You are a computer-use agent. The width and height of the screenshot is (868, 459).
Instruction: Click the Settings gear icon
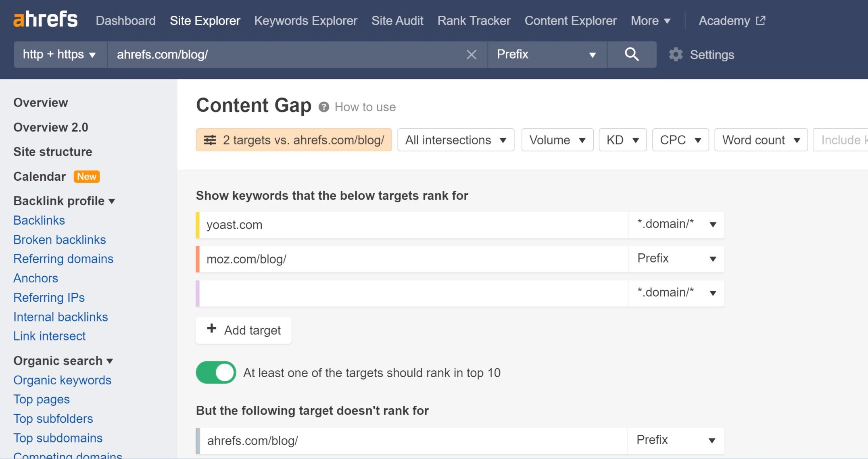[x=676, y=54]
